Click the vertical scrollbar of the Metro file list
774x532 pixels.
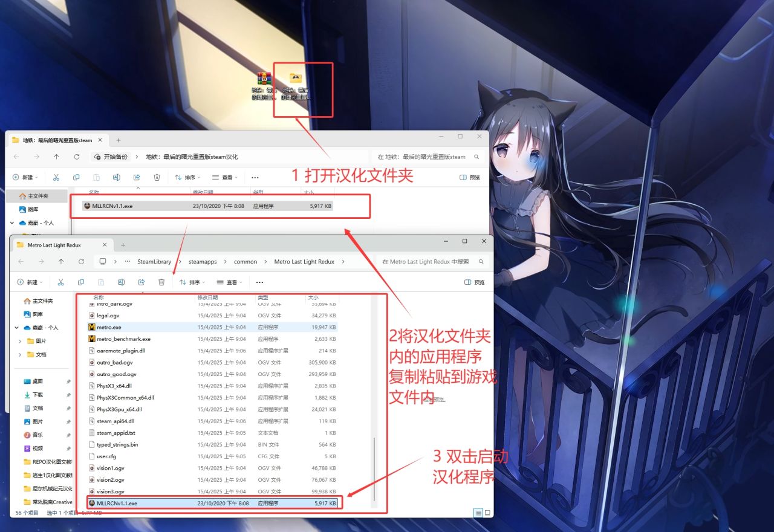click(x=374, y=468)
